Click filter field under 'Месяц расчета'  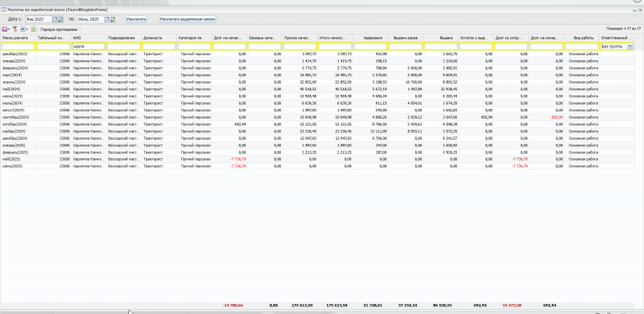point(18,47)
